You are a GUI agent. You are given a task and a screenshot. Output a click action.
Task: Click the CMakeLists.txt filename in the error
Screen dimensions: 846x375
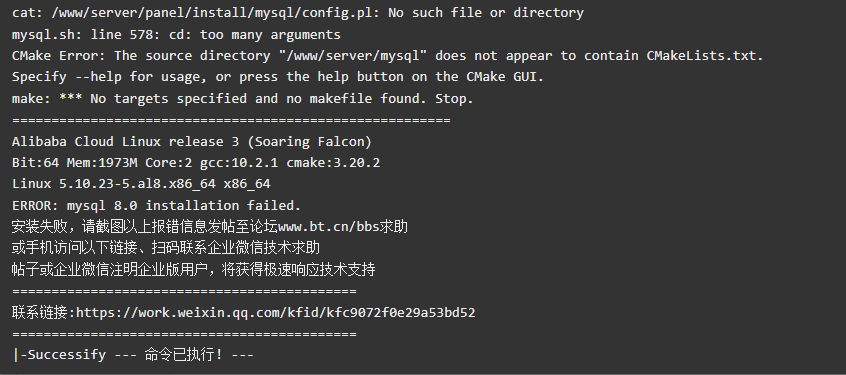coord(705,56)
